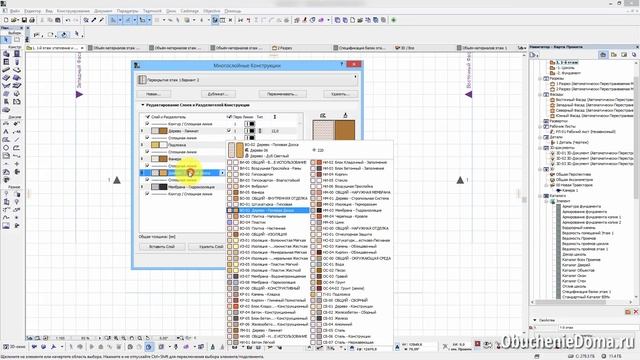640x360 pixels.
Task: Click the Undo arrow in the toolbar
Action: click(x=68, y=20)
